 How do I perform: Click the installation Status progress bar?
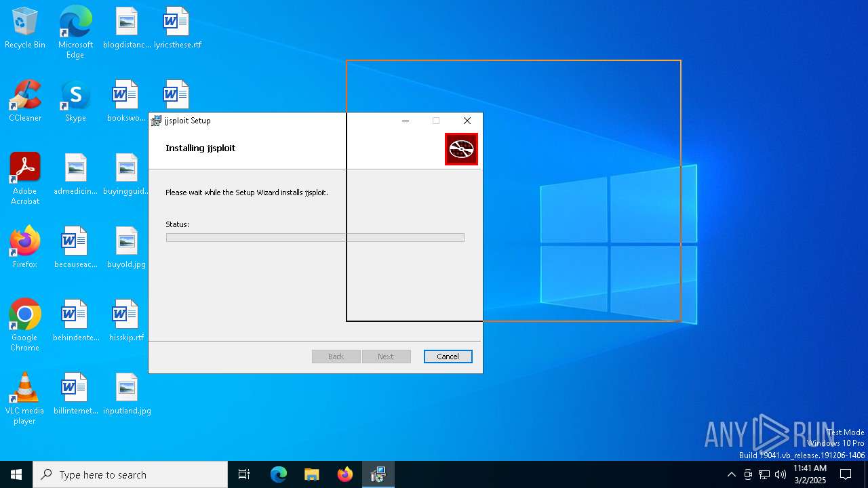point(315,238)
